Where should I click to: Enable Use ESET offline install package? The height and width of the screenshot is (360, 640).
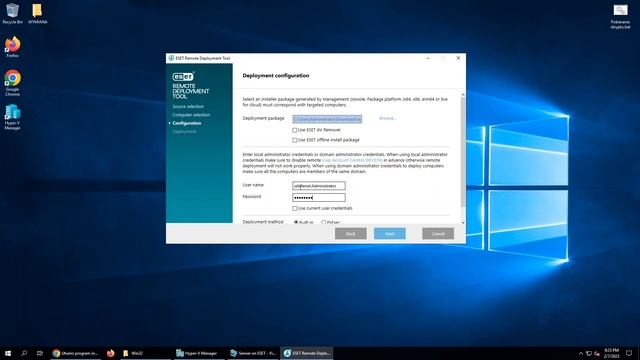pyautogui.click(x=294, y=140)
